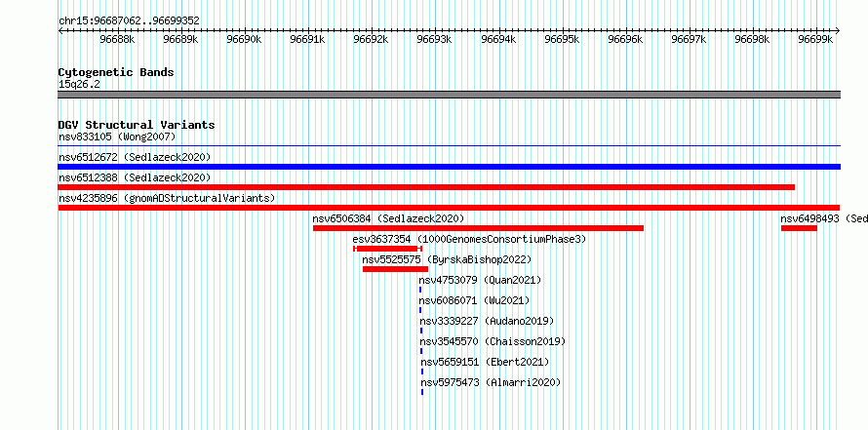The height and width of the screenshot is (430, 868).
Task: Select the blue tick below nsv6086071
Action: click(420, 310)
